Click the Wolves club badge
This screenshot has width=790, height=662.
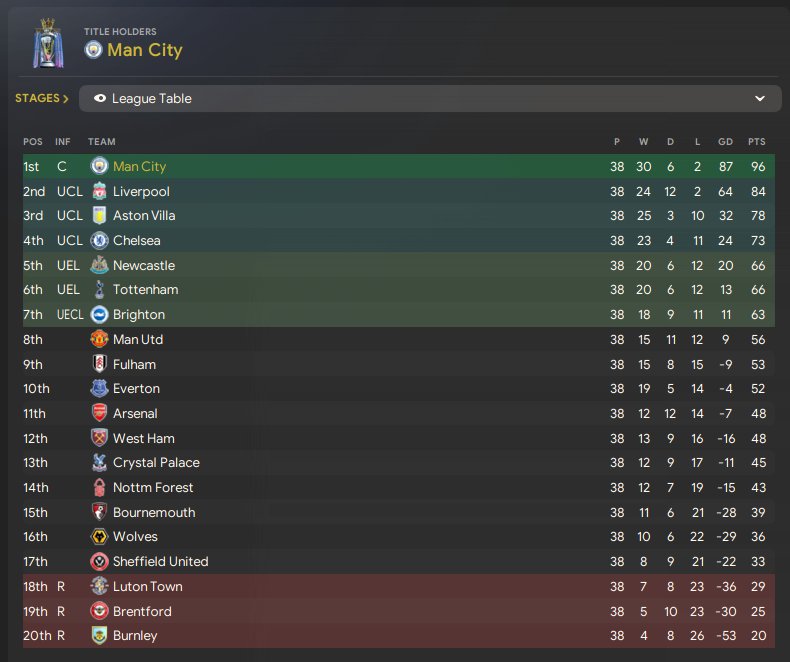pos(99,537)
